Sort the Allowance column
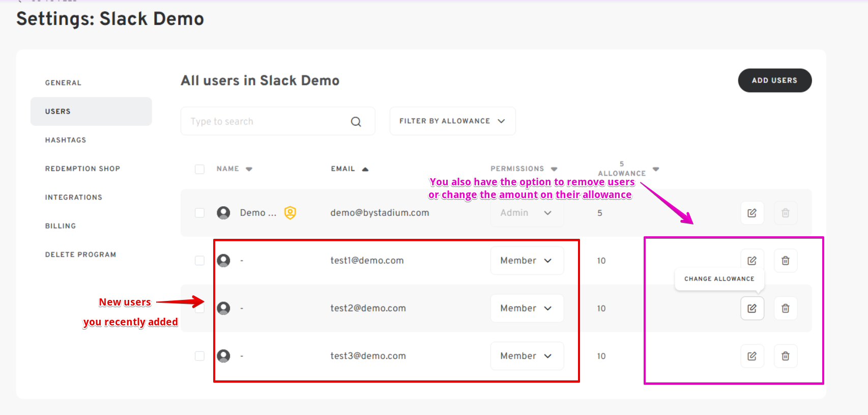This screenshot has height=415, width=868. pyautogui.click(x=656, y=169)
